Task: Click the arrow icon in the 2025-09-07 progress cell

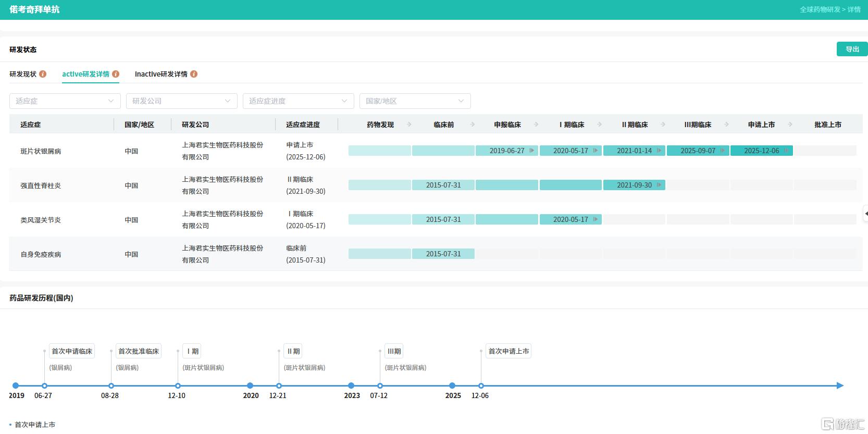Action: tap(722, 151)
